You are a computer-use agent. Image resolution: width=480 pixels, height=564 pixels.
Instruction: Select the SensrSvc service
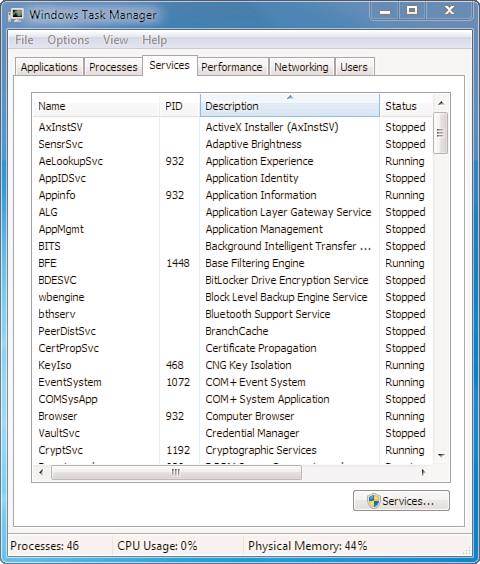232,144
